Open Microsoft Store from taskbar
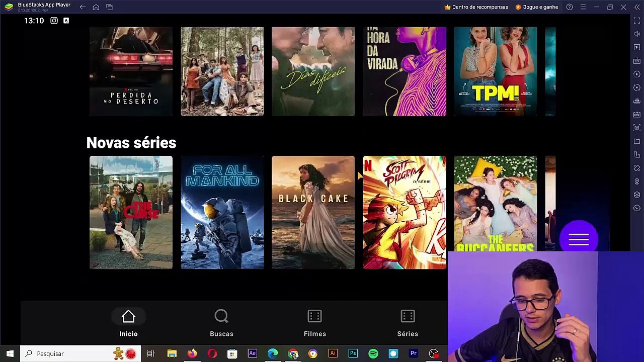 232,353
